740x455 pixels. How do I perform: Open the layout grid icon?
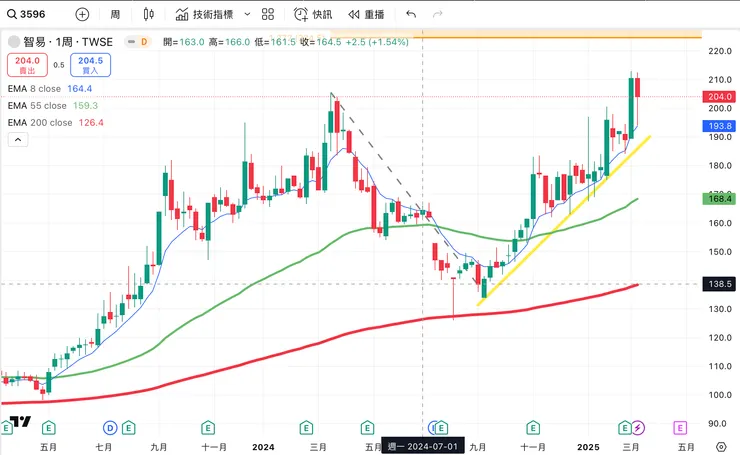coord(268,14)
